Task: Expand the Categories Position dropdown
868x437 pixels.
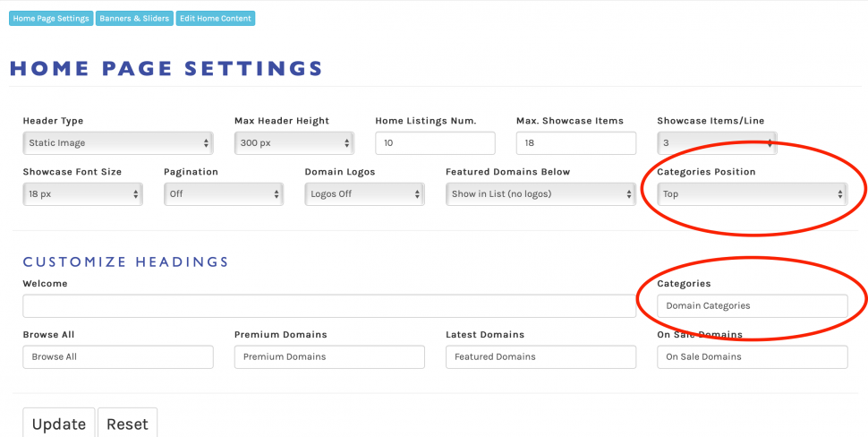Action: [x=752, y=193]
